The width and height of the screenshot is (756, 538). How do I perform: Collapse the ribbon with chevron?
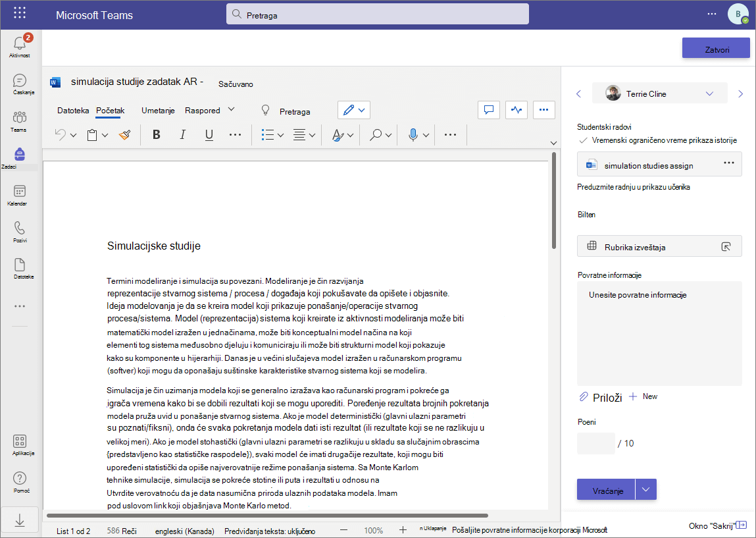(x=553, y=143)
